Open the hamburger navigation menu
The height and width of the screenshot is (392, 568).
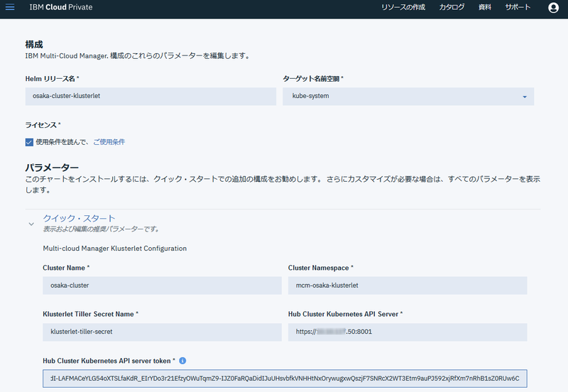[x=10, y=7]
